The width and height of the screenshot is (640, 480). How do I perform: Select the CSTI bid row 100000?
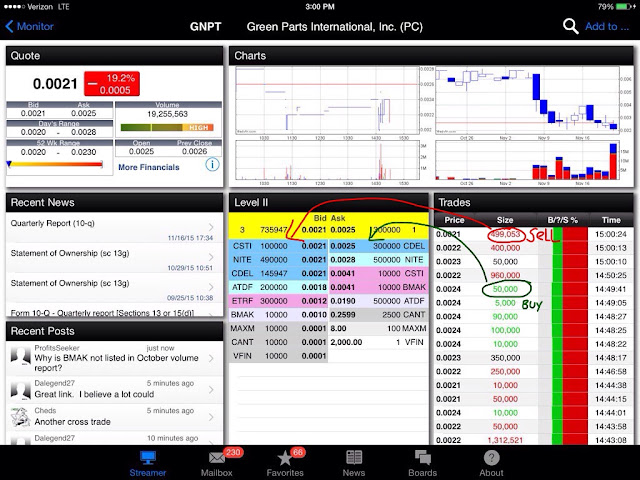coord(278,246)
